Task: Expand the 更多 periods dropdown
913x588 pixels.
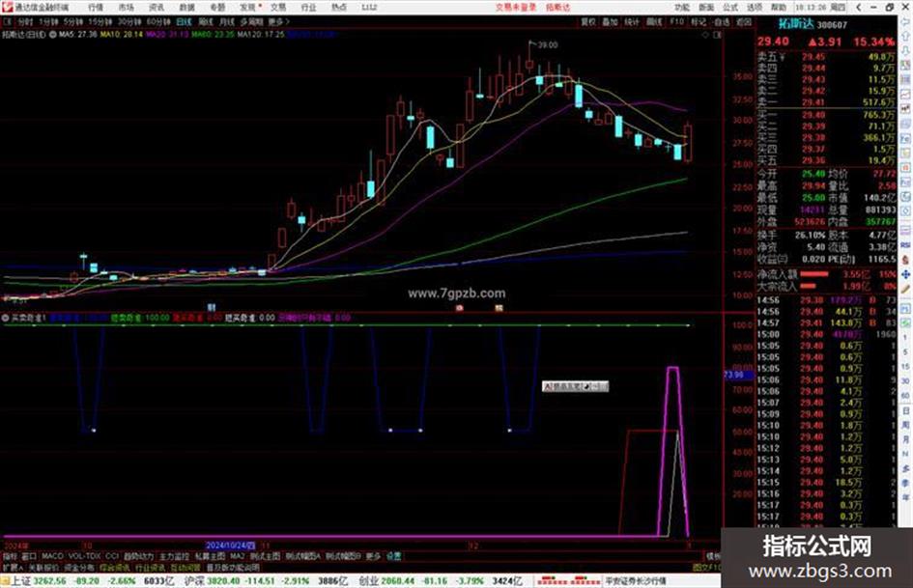Action: [278, 21]
